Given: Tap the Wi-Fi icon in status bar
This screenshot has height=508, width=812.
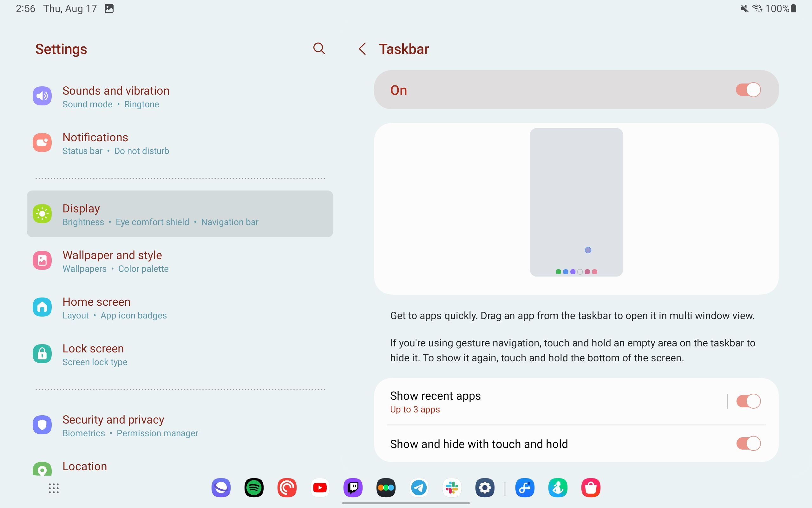Looking at the screenshot, I should (757, 8).
